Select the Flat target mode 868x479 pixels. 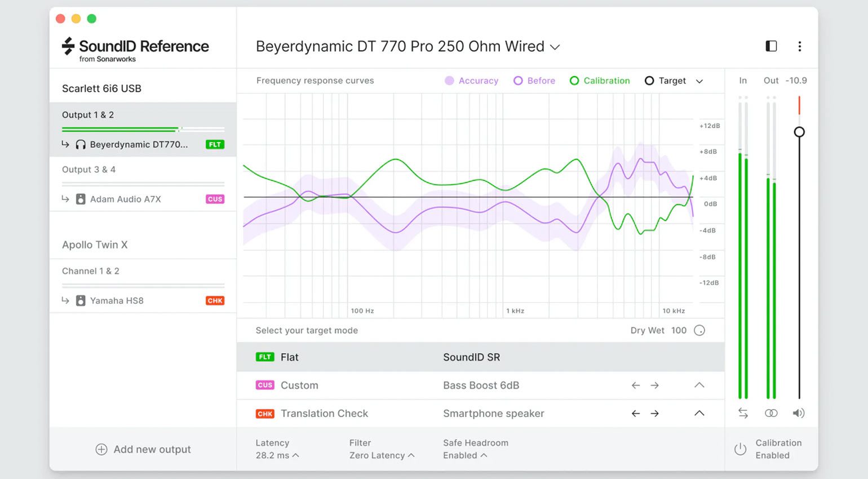[x=481, y=357]
